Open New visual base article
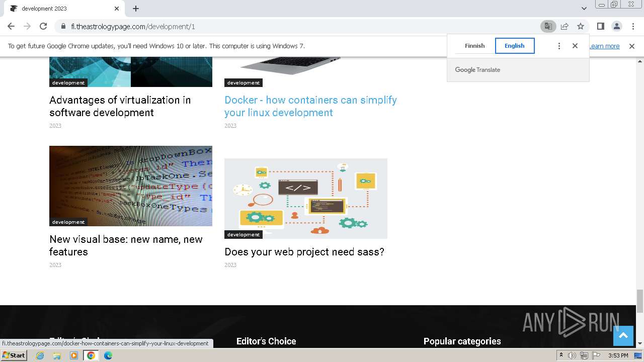Viewport: 644px width, 362px height. pos(126,245)
